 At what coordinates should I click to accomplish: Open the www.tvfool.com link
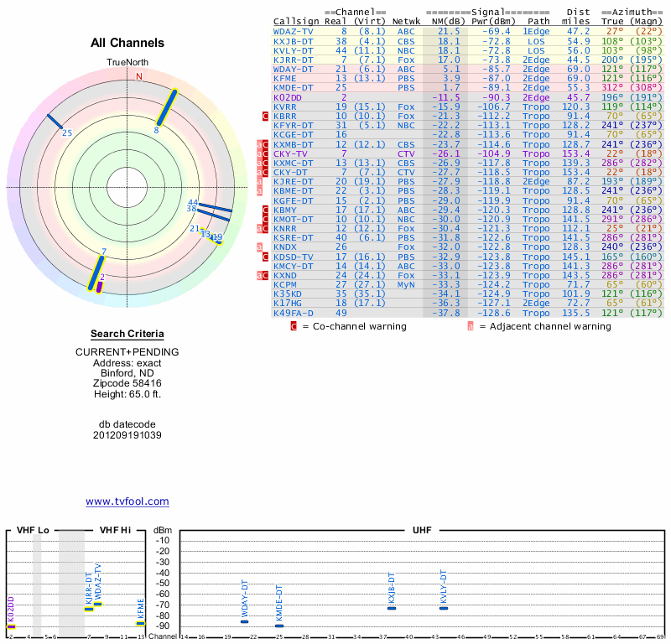coord(127,501)
